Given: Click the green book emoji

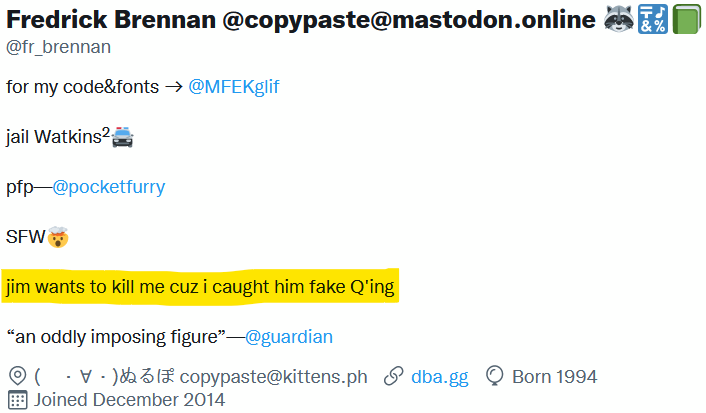Looking at the screenshot, I should pos(687,19).
